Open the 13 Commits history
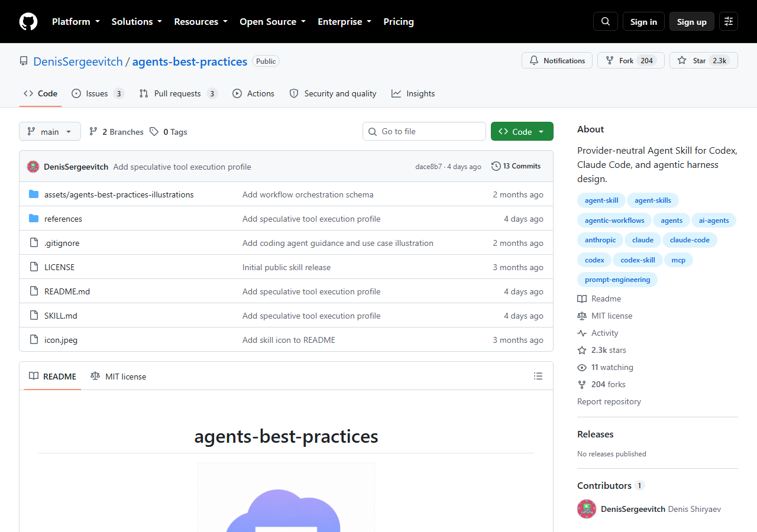 (516, 166)
